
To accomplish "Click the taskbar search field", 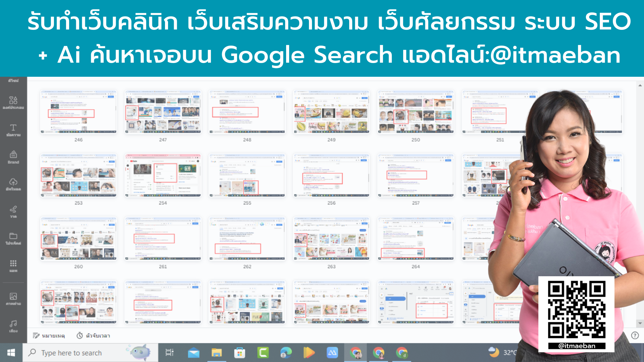I will point(71,353).
